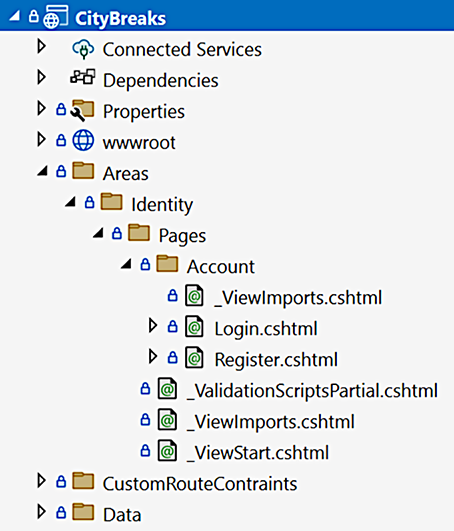This screenshot has width=454, height=531.
Task: Click the Dependencies icon
Action: point(83,77)
